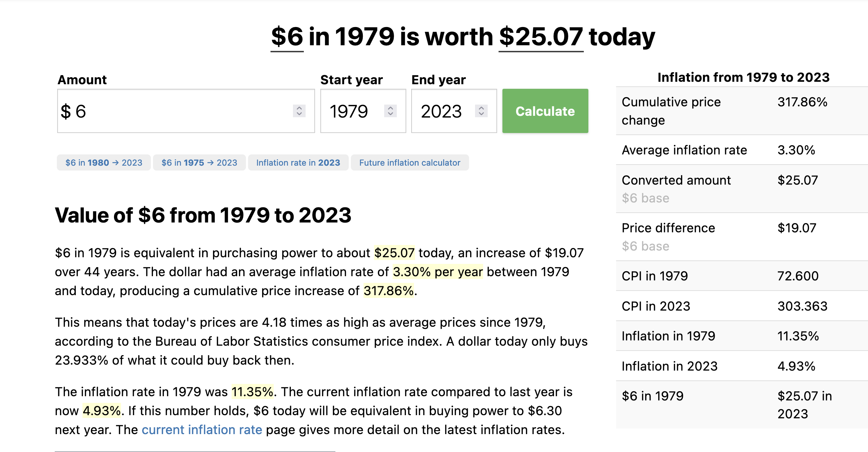Click the Amount input field
The width and height of the screenshot is (868, 452).
(186, 111)
